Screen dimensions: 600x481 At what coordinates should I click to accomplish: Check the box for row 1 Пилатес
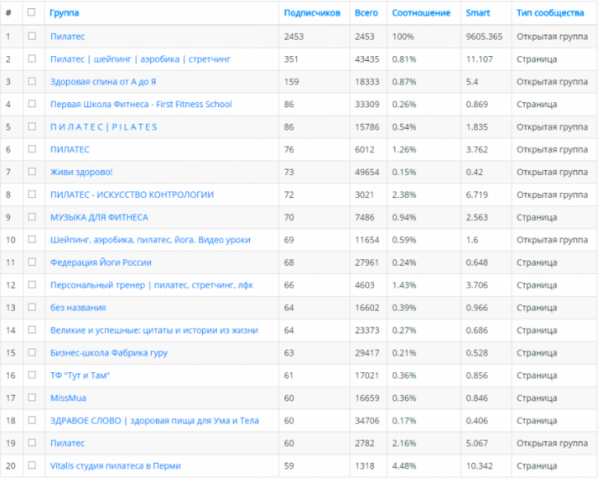tap(32, 36)
